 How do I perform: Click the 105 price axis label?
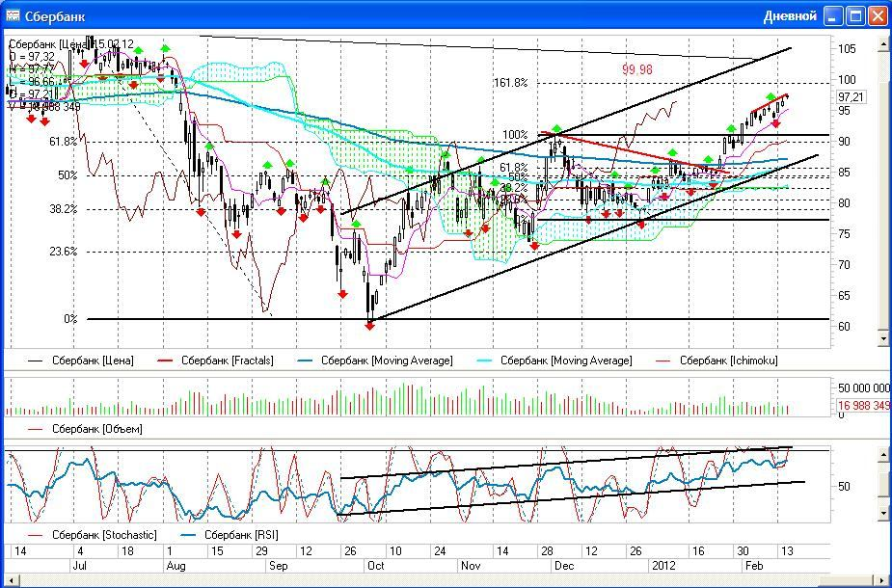click(847, 49)
